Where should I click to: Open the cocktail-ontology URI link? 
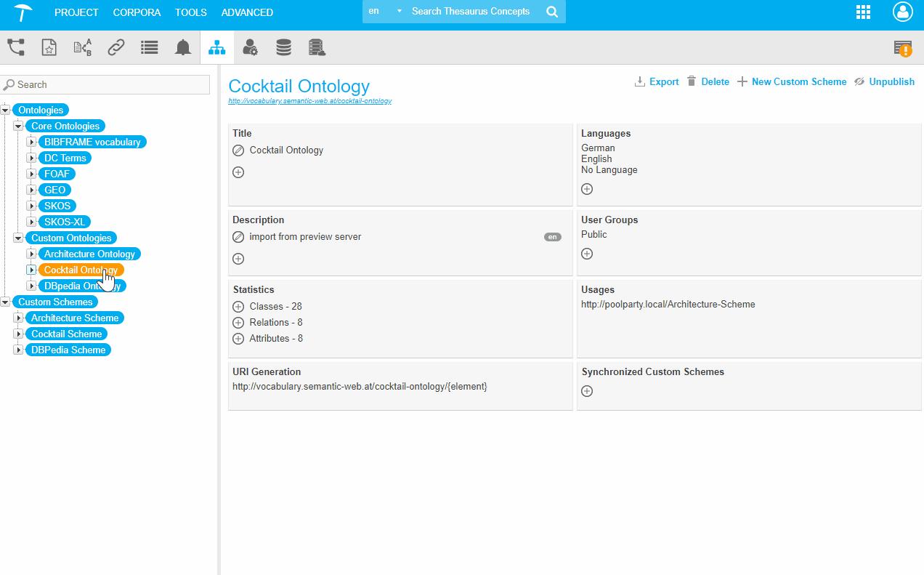pos(310,101)
